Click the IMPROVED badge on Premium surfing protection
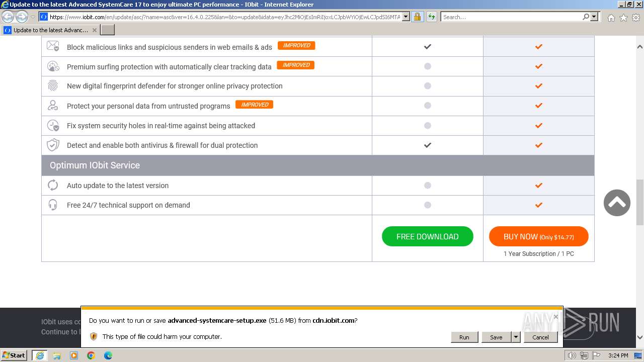 (x=296, y=65)
